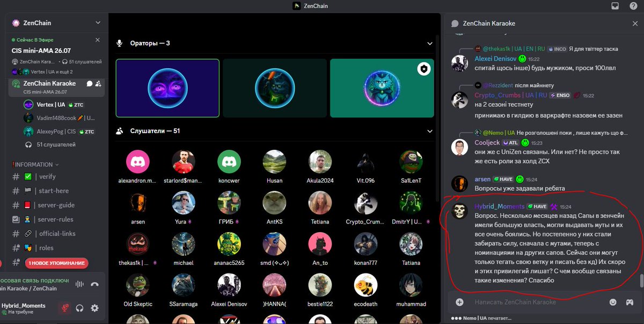
Task: Click muhammad listener avatar
Action: (411, 285)
